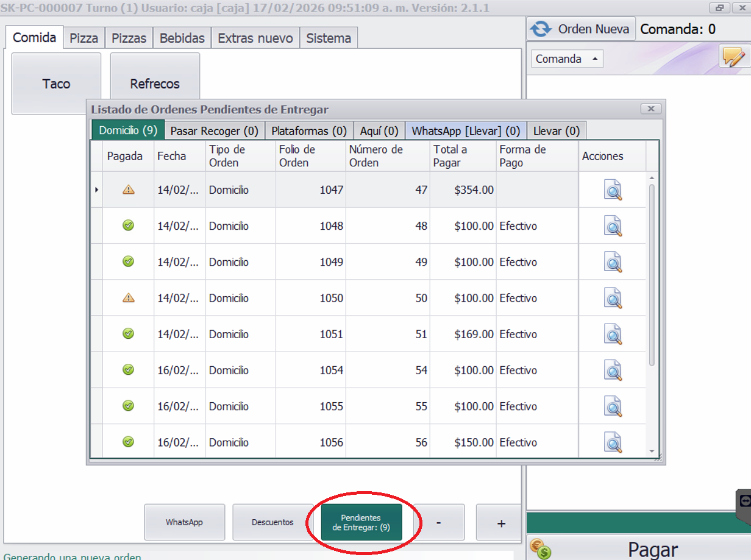View details icon for order 1050

tap(613, 298)
